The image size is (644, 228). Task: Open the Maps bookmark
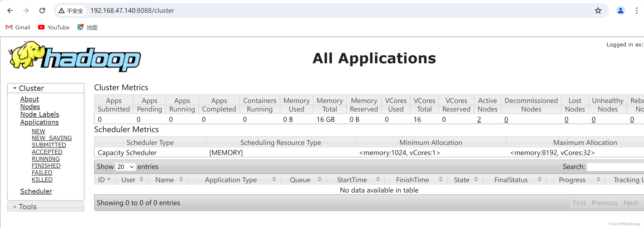point(87,27)
